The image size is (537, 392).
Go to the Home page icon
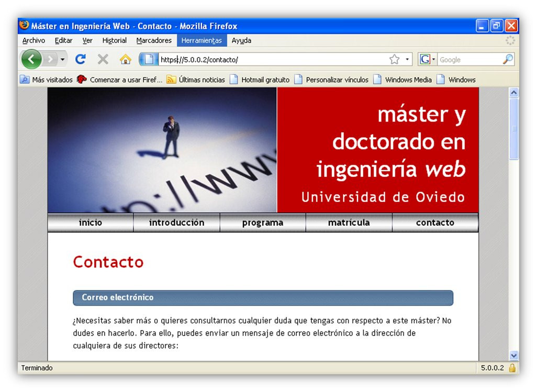click(125, 59)
